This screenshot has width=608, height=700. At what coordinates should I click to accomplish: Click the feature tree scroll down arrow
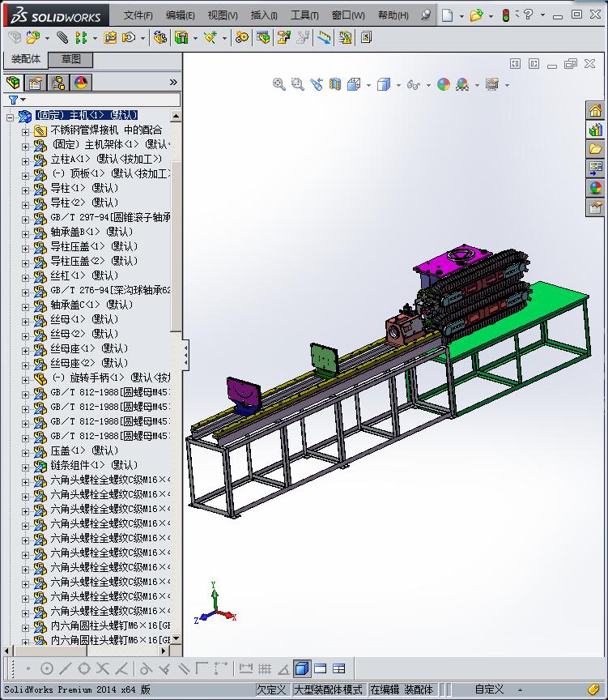tap(176, 638)
